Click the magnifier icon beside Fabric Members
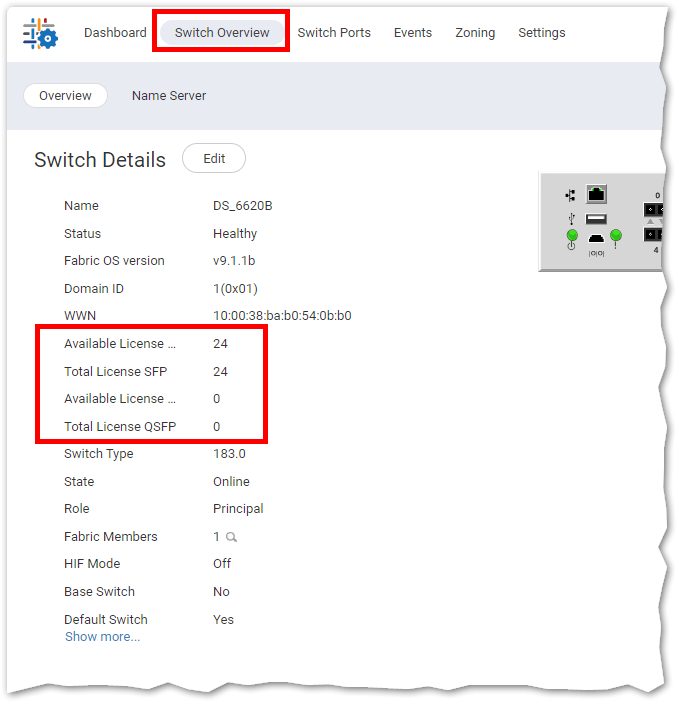This screenshot has width=679, height=704. 231,537
